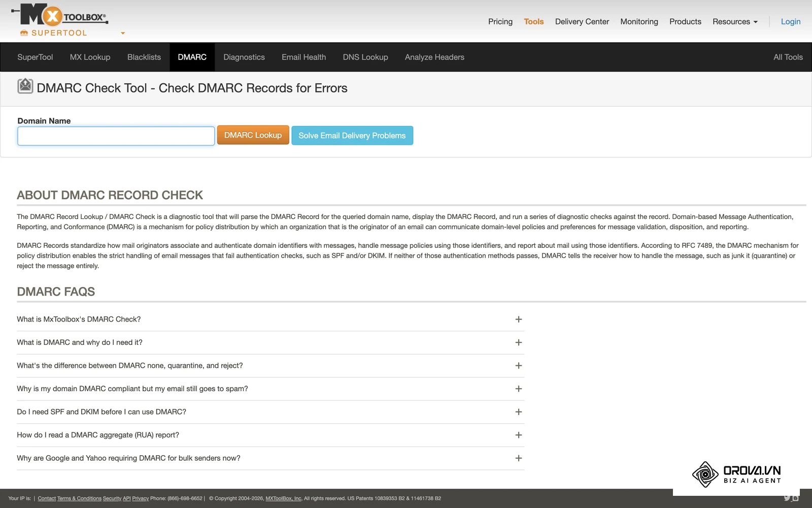Open the SuperTool dropdown arrow
Screen dimensions: 812x508
pos(123,34)
